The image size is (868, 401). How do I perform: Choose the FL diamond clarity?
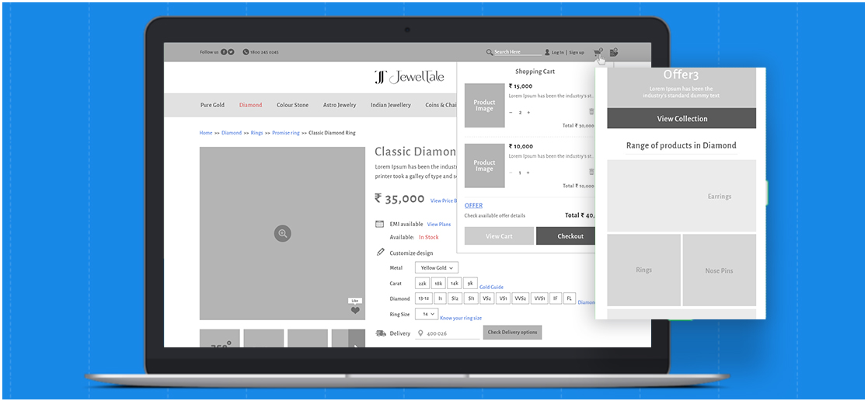click(570, 298)
